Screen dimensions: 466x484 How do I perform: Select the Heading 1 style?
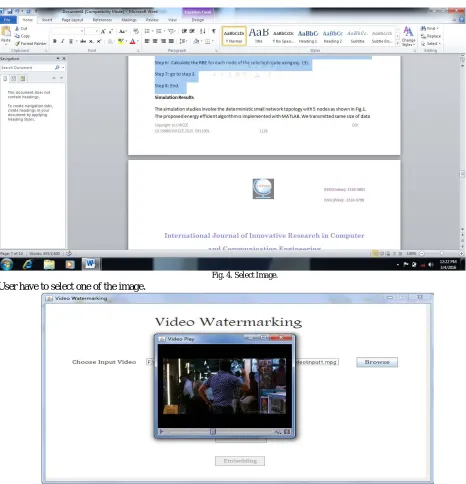[x=308, y=36]
